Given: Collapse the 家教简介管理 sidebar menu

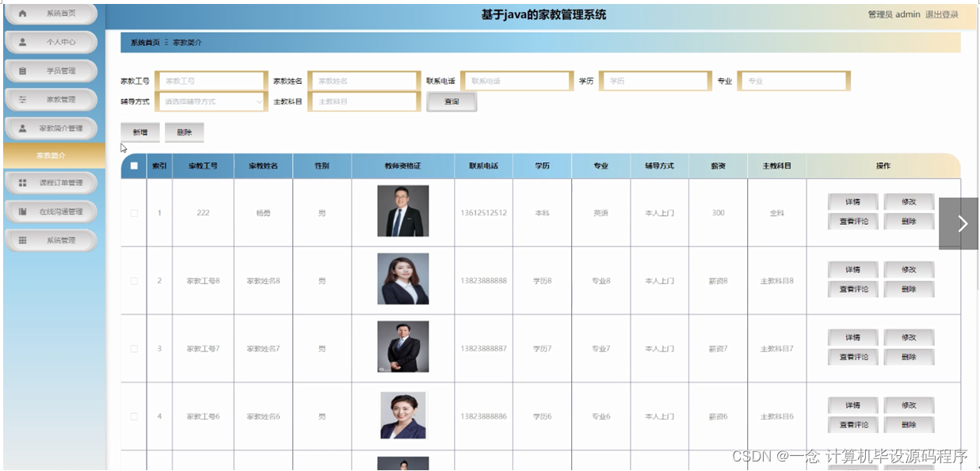Looking at the screenshot, I should (51, 128).
